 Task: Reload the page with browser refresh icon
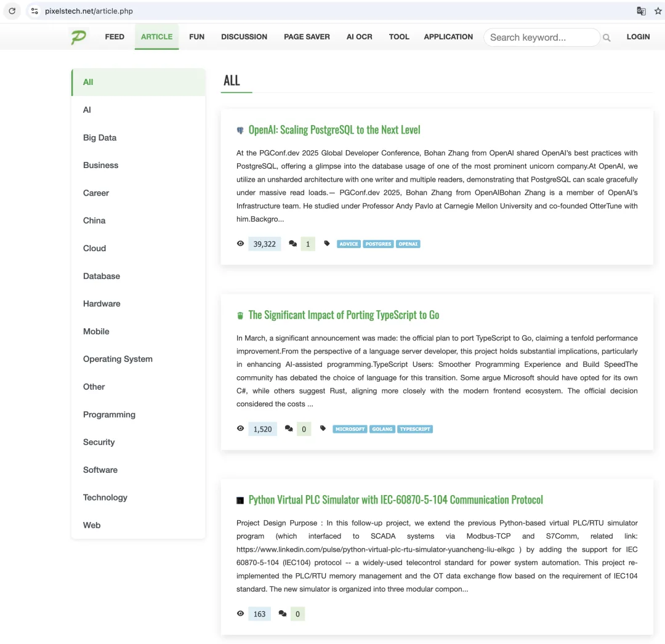pyautogui.click(x=12, y=11)
